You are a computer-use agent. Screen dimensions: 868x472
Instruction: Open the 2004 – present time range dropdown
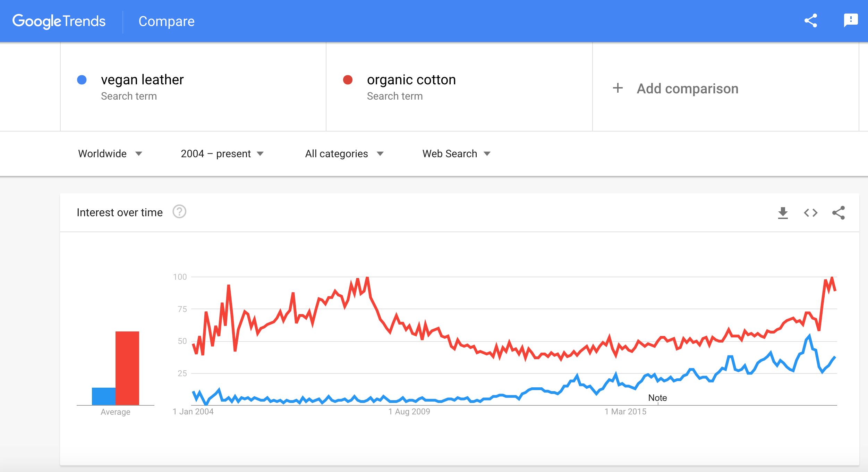point(222,154)
